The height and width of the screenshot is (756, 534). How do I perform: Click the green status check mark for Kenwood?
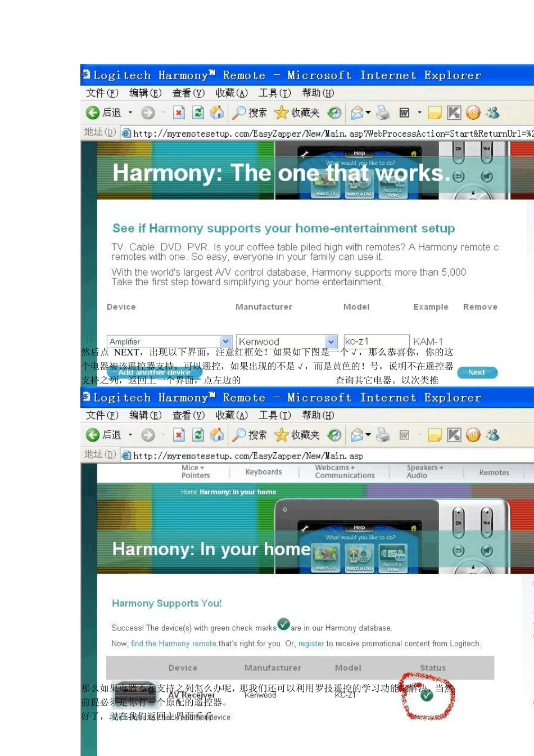point(427,695)
